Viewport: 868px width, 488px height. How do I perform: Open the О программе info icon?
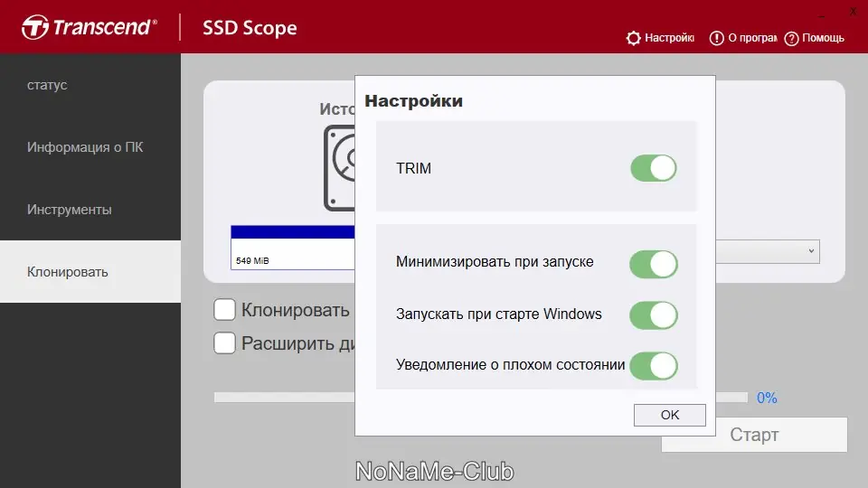(716, 38)
